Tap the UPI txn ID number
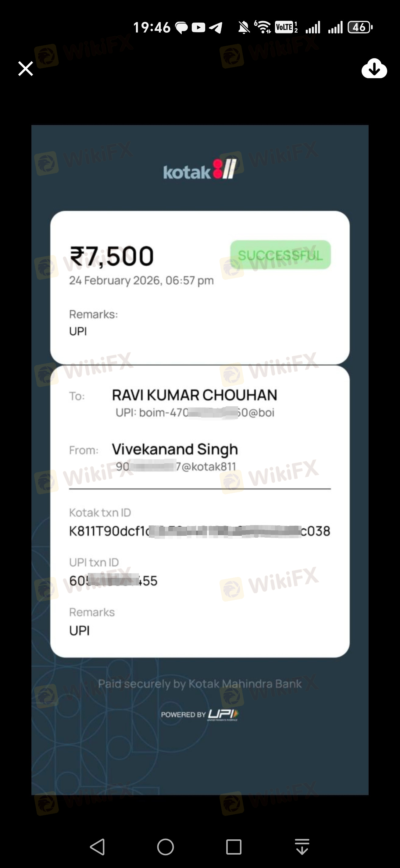The width and height of the screenshot is (400, 868). click(x=113, y=581)
